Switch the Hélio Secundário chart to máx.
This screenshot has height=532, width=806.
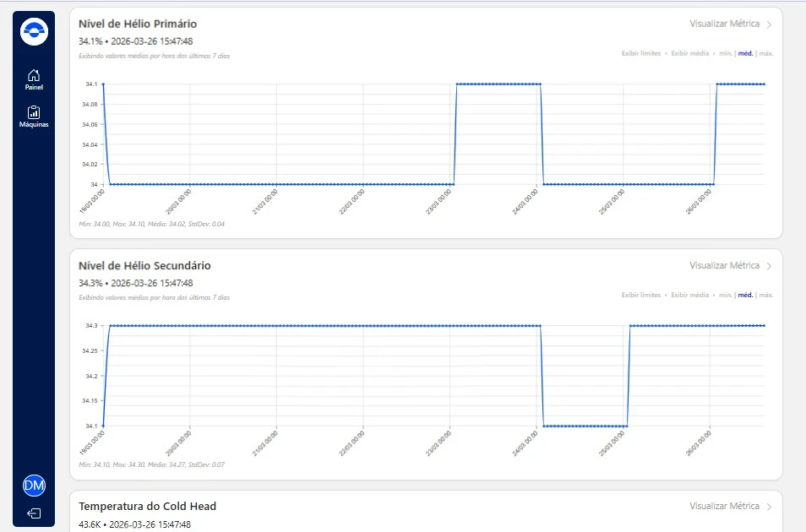(766, 295)
